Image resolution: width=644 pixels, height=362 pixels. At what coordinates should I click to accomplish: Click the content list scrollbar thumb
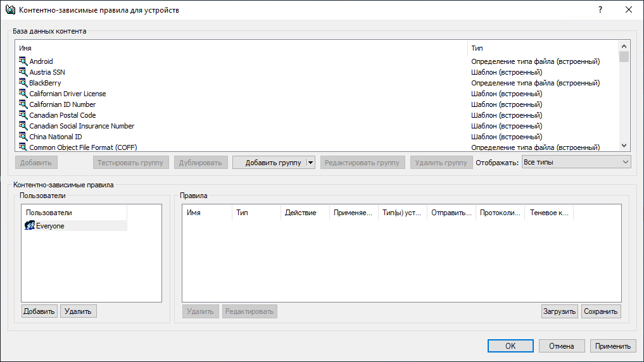point(624,56)
